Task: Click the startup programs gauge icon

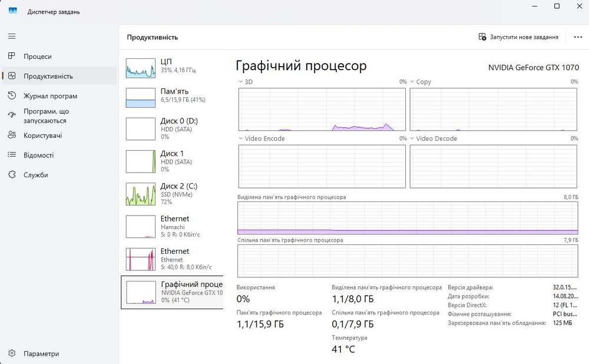Action: click(x=12, y=115)
